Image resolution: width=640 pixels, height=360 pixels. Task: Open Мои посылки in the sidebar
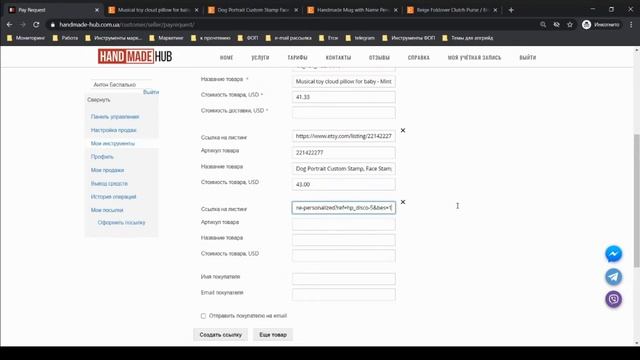[x=107, y=210]
